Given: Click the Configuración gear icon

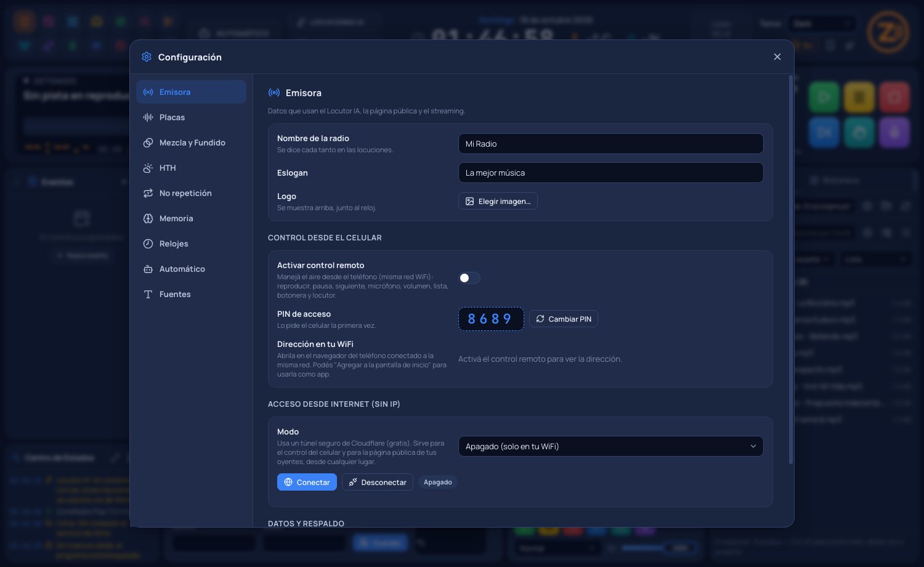Looking at the screenshot, I should (x=147, y=57).
